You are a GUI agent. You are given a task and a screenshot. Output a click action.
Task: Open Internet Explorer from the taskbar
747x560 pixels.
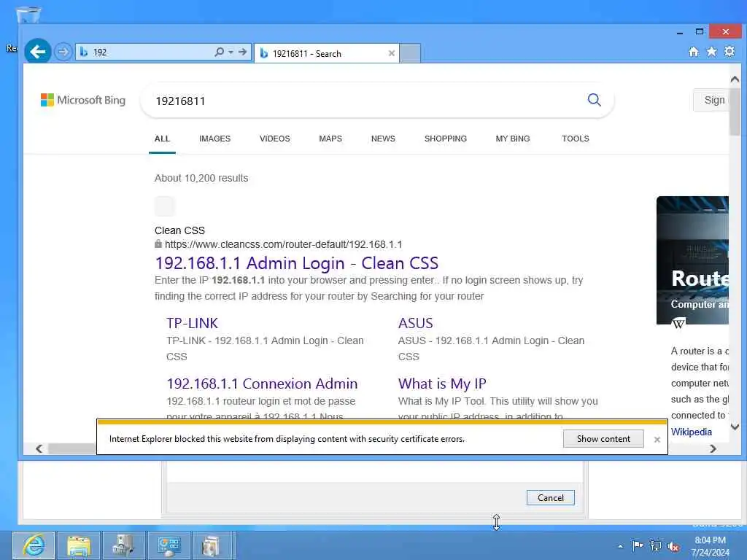coord(34,545)
